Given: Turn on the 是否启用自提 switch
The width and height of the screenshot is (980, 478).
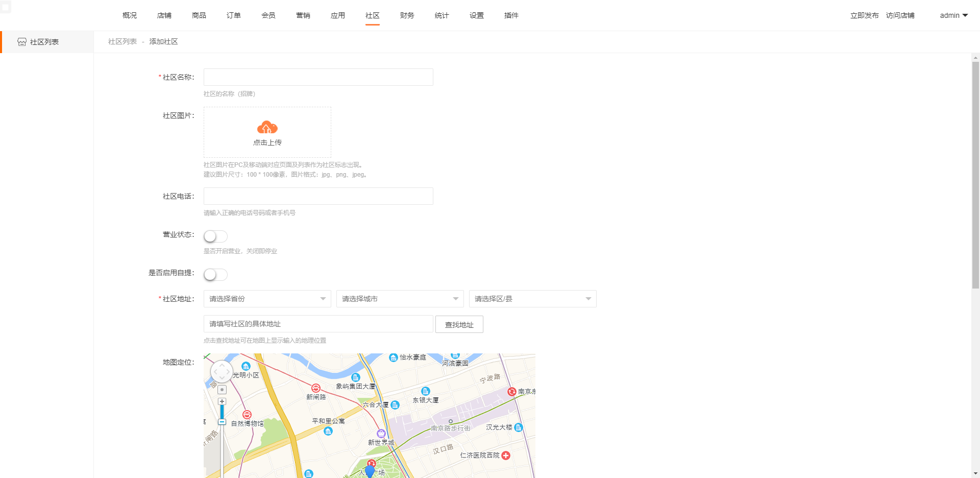Looking at the screenshot, I should [215, 275].
